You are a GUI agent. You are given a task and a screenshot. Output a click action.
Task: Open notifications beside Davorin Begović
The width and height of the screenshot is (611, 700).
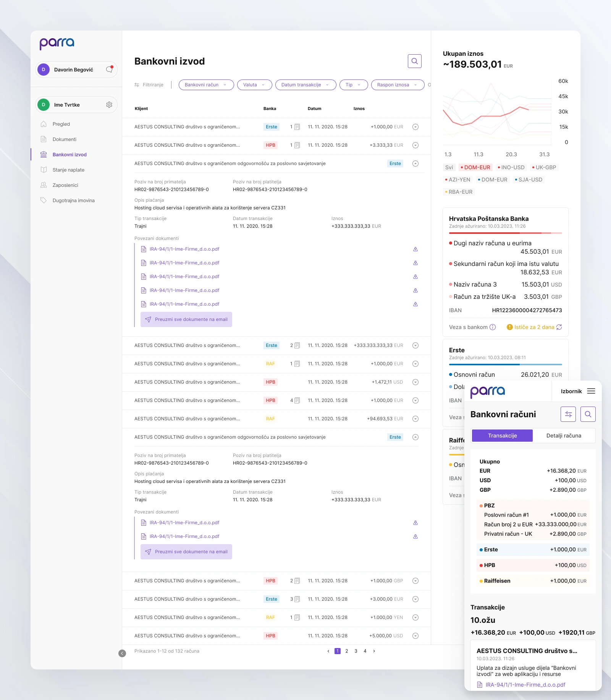point(110,69)
